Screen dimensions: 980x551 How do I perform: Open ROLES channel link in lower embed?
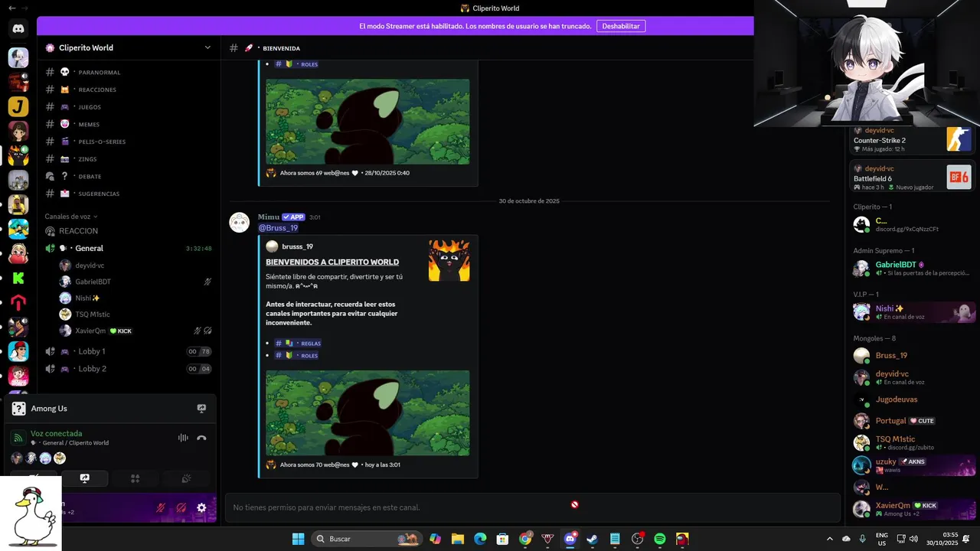coord(296,356)
